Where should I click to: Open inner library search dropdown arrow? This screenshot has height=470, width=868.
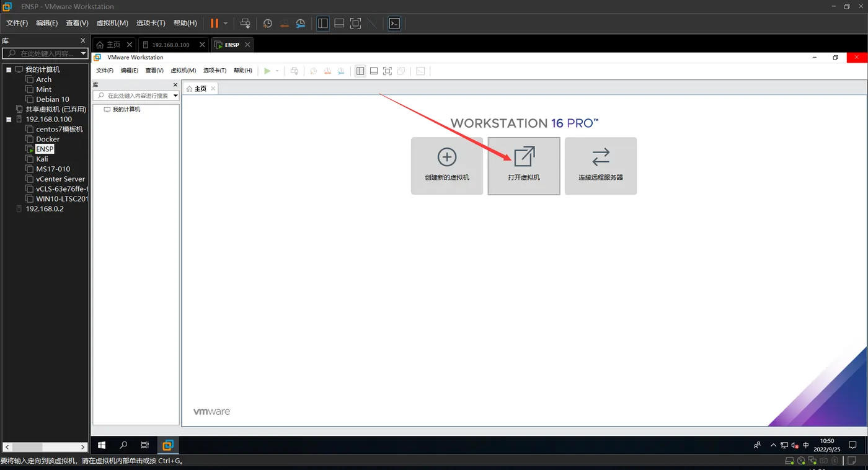click(x=176, y=95)
